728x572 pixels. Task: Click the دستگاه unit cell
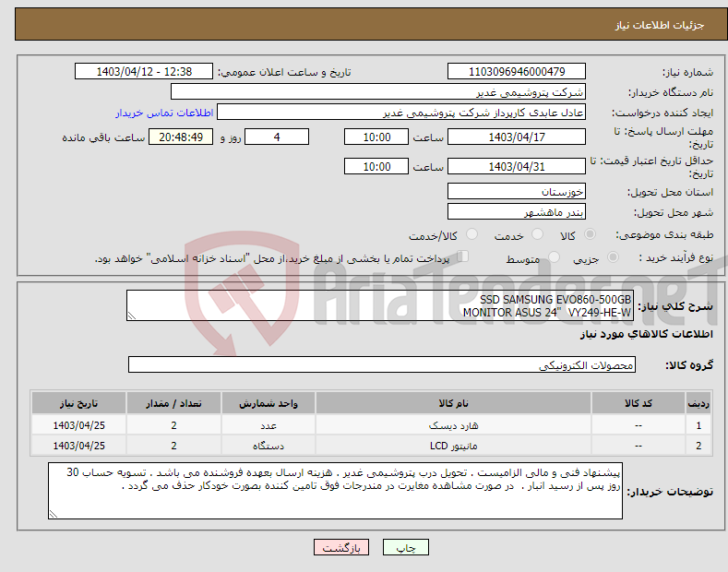[269, 446]
